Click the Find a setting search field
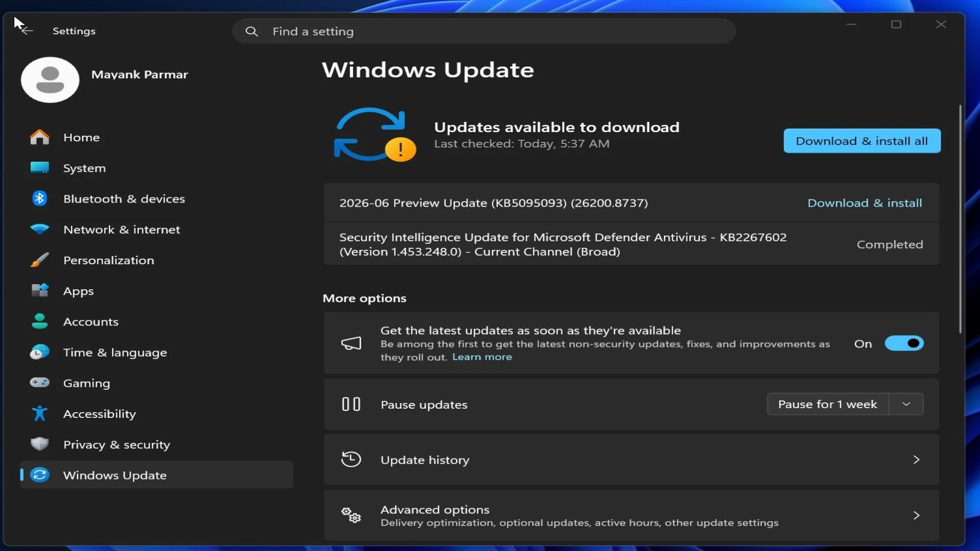The width and height of the screenshot is (980, 551). (x=484, y=31)
